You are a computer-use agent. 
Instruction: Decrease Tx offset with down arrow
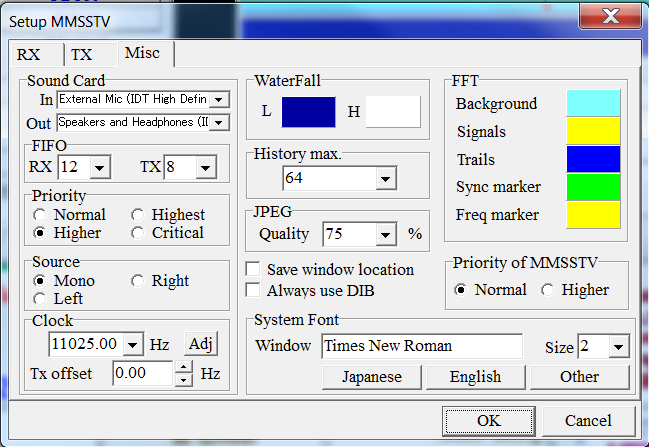click(x=184, y=380)
